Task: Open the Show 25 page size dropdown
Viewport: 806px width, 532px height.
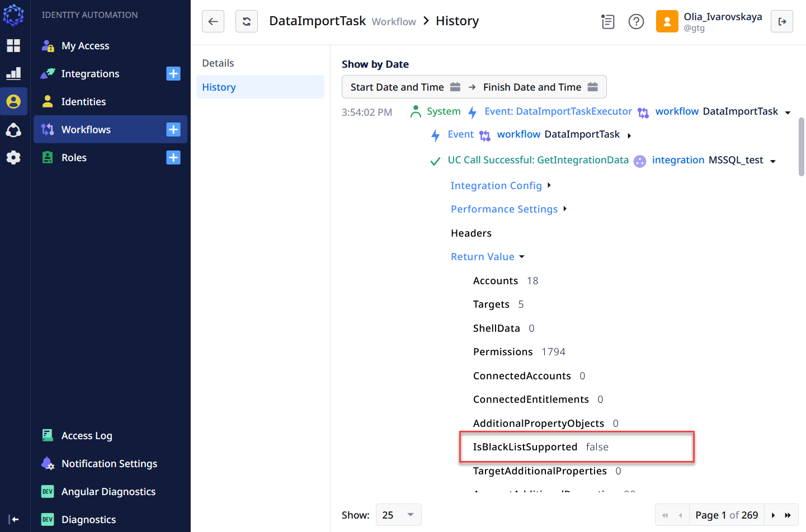Action: 398,515
